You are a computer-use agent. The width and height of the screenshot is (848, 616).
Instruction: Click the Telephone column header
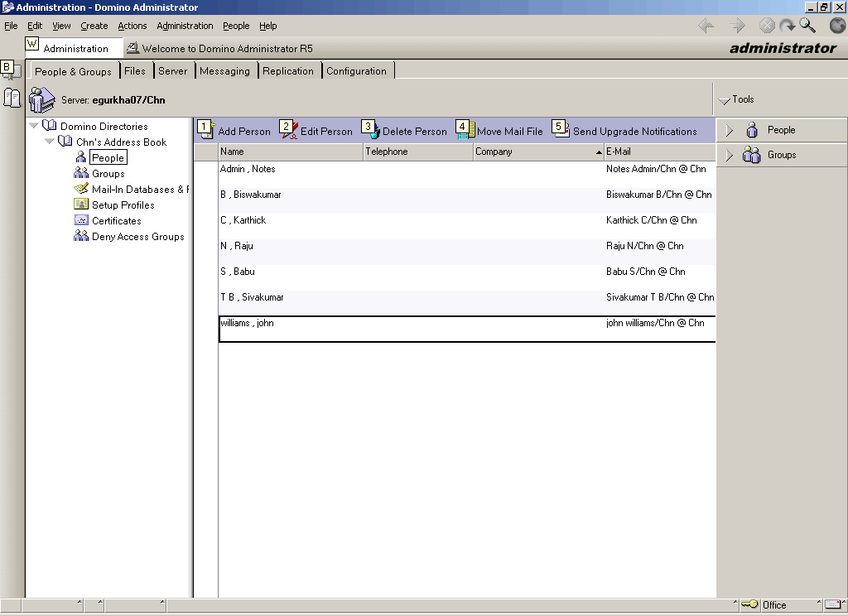tap(418, 152)
